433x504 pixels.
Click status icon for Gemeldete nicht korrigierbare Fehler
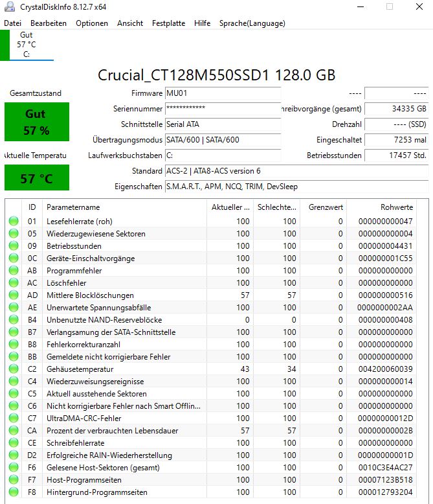point(14,356)
